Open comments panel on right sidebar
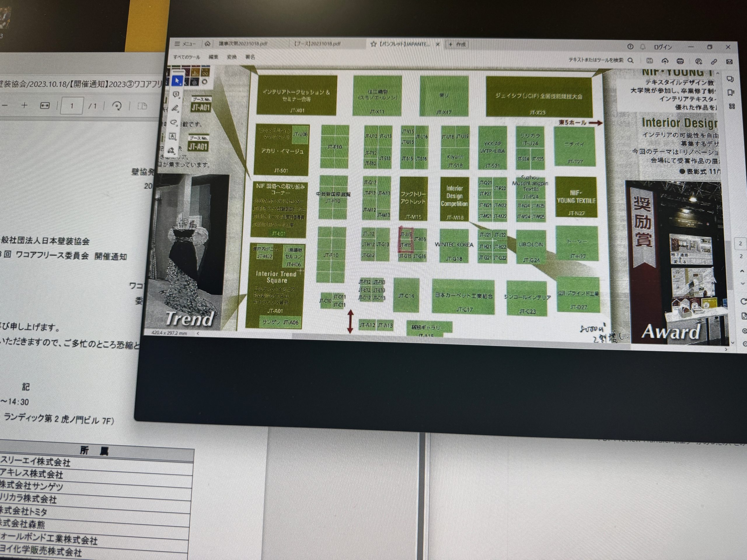The height and width of the screenshot is (560, 747). pos(730,79)
